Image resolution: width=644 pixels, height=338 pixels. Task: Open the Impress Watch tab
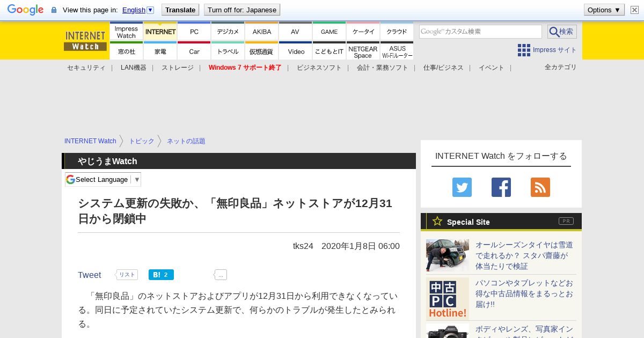coord(126,32)
